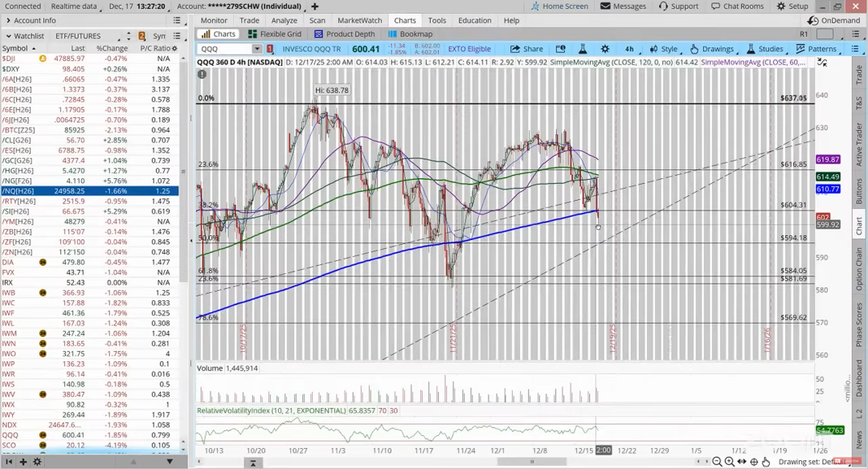Select the pointing hand drawing tool
Viewport: 868px width, 469px height.
pos(766,461)
